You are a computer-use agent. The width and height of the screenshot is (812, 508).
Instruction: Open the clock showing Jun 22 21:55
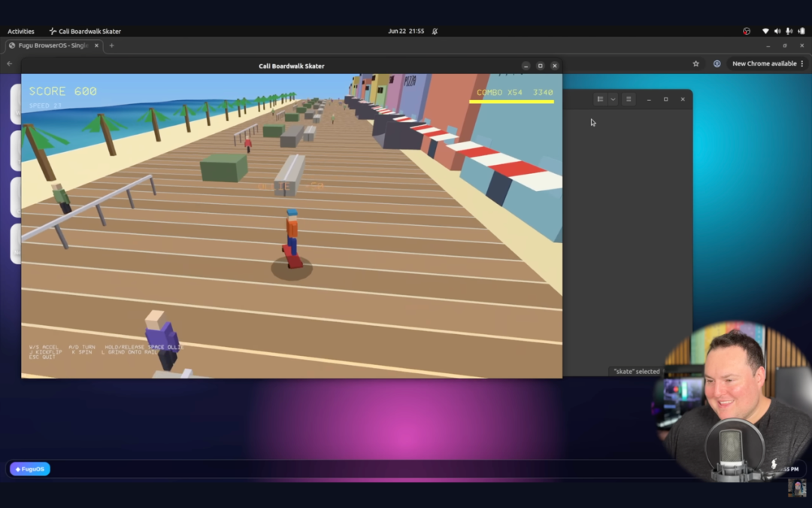[406, 31]
